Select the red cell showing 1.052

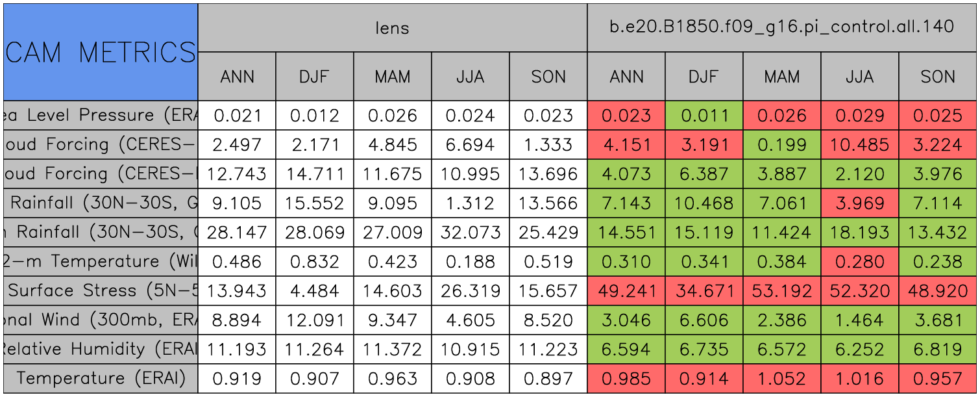click(781, 378)
